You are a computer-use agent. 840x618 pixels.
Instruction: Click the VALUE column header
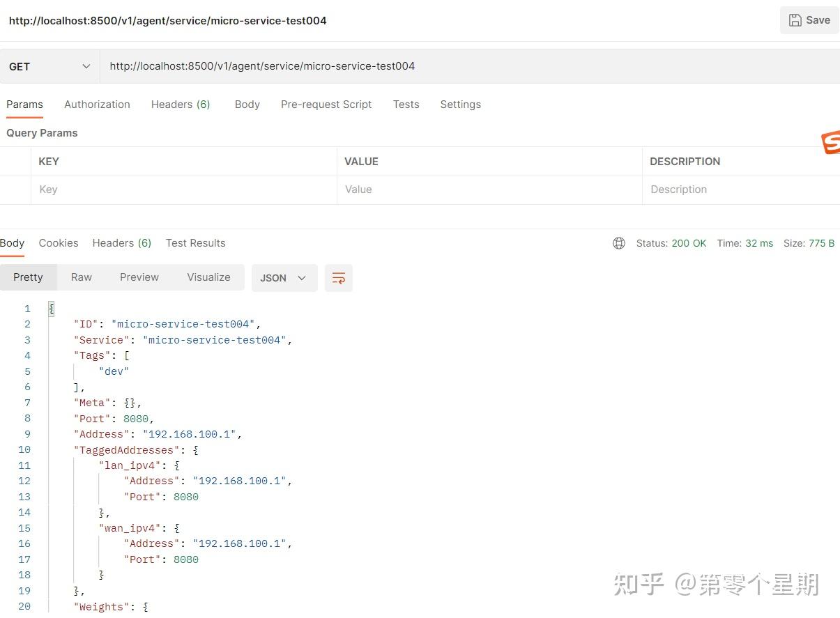[x=361, y=162]
